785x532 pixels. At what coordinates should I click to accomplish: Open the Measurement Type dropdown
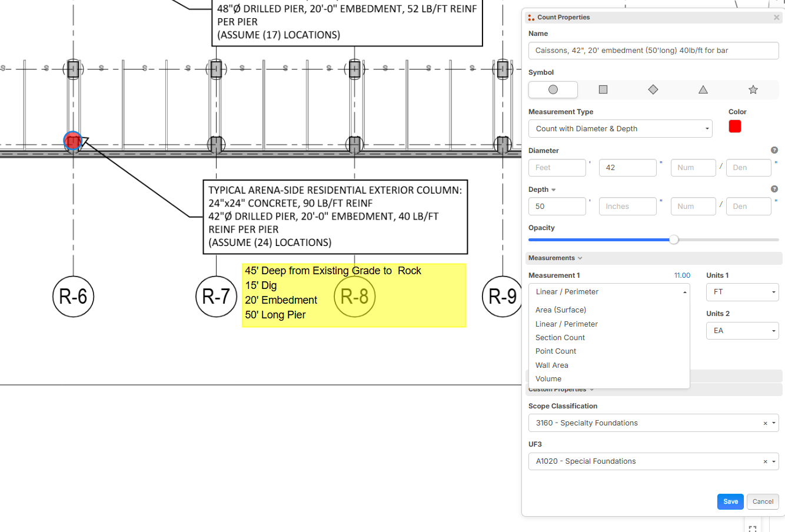(x=620, y=129)
